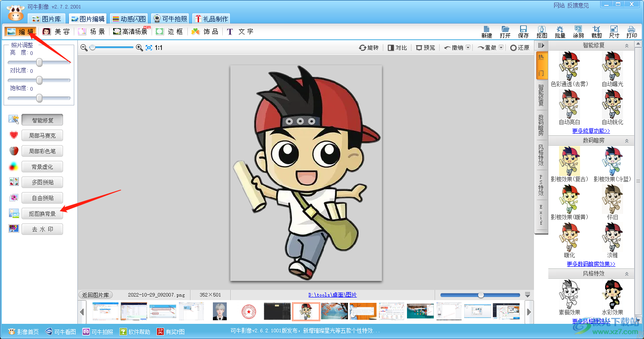
Task: Choose the 裁剪 crop tool
Action: pos(596,32)
